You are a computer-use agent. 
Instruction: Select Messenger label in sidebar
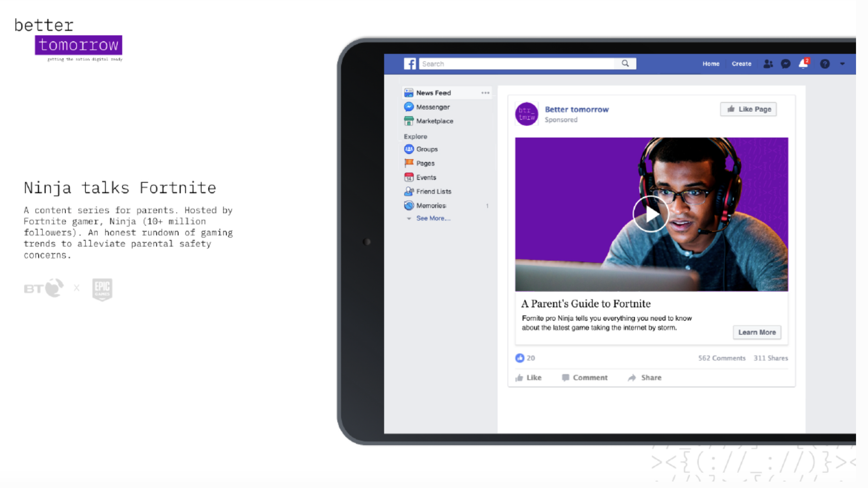pos(433,107)
